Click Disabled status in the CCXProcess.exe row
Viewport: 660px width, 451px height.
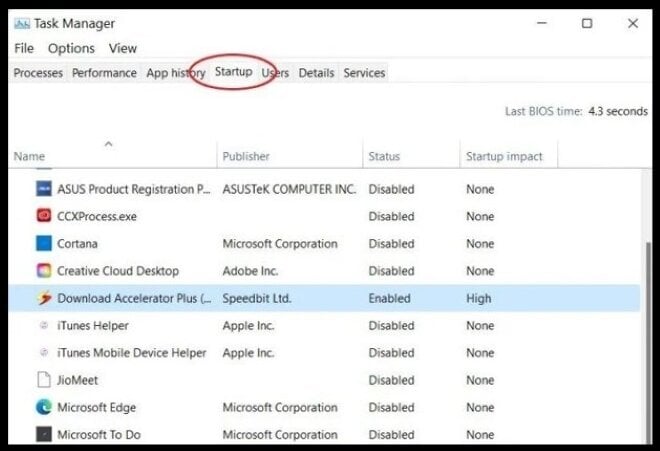point(391,216)
